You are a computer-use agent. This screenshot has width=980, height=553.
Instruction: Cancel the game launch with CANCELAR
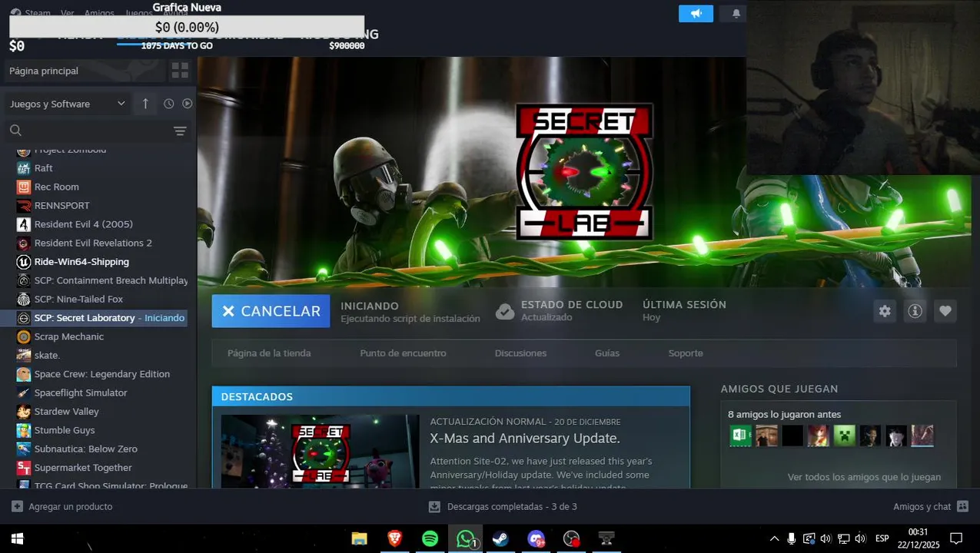(271, 311)
